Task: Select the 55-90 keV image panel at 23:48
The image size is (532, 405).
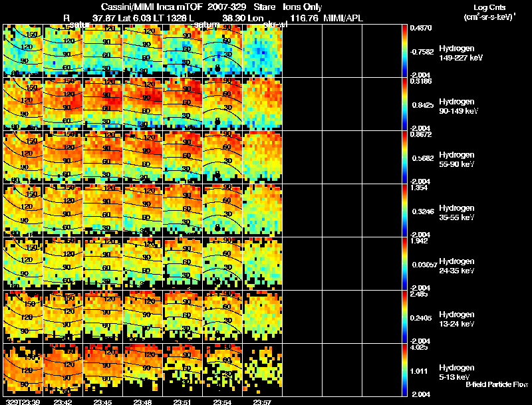Action: pyautogui.click(x=143, y=158)
